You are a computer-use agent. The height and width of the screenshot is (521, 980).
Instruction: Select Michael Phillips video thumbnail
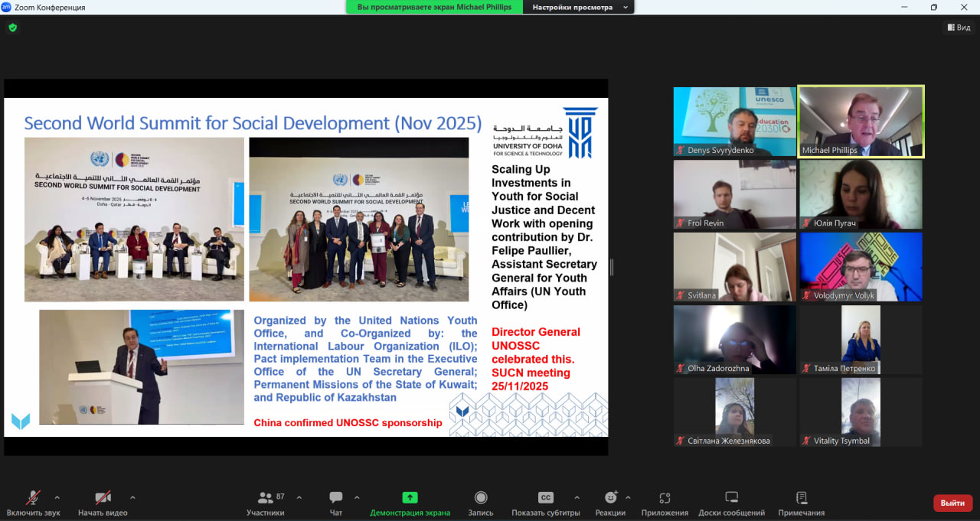(861, 121)
